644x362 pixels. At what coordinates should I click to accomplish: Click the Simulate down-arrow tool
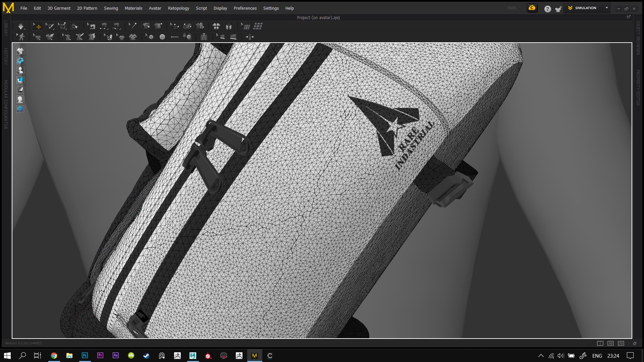21,26
